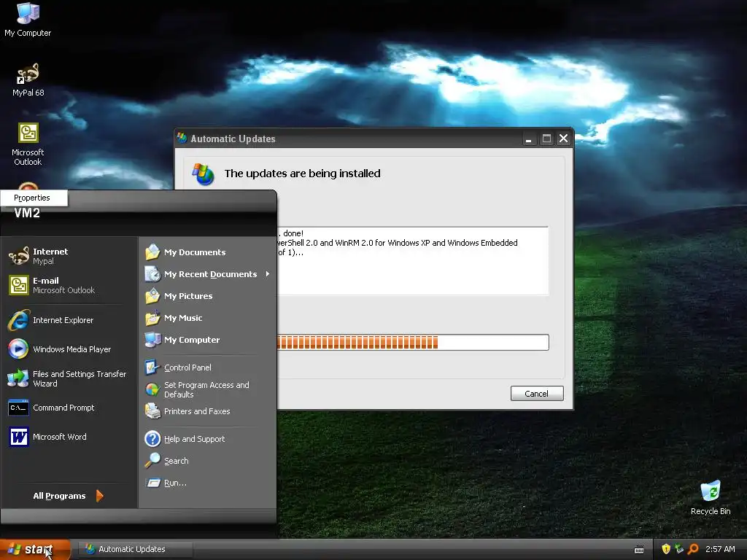
Task: Open My Pictures from Start menu
Action: click(206, 296)
